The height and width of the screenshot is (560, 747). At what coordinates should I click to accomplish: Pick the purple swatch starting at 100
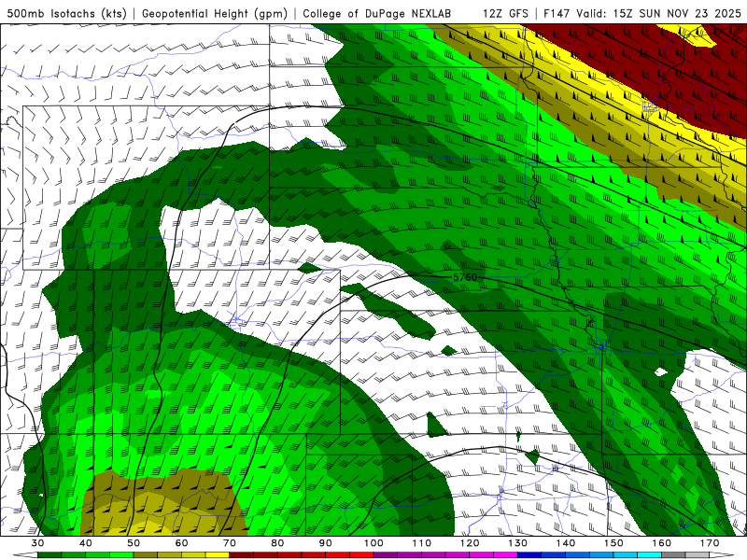pos(386,554)
